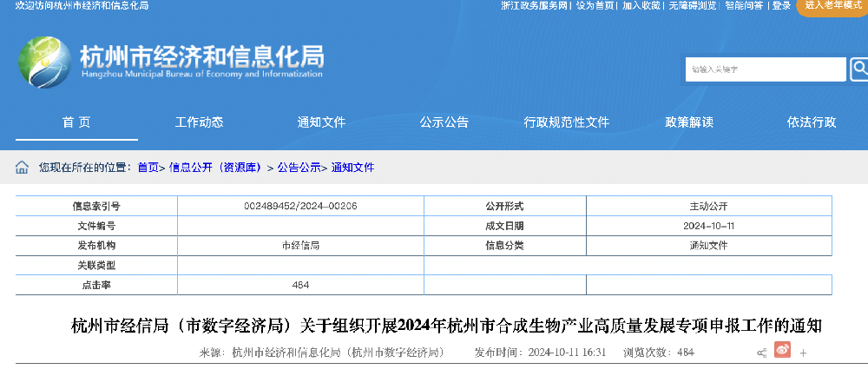This screenshot has width=868, height=376.
Task: Open 无障碍浏览 link
Action: click(x=693, y=5)
